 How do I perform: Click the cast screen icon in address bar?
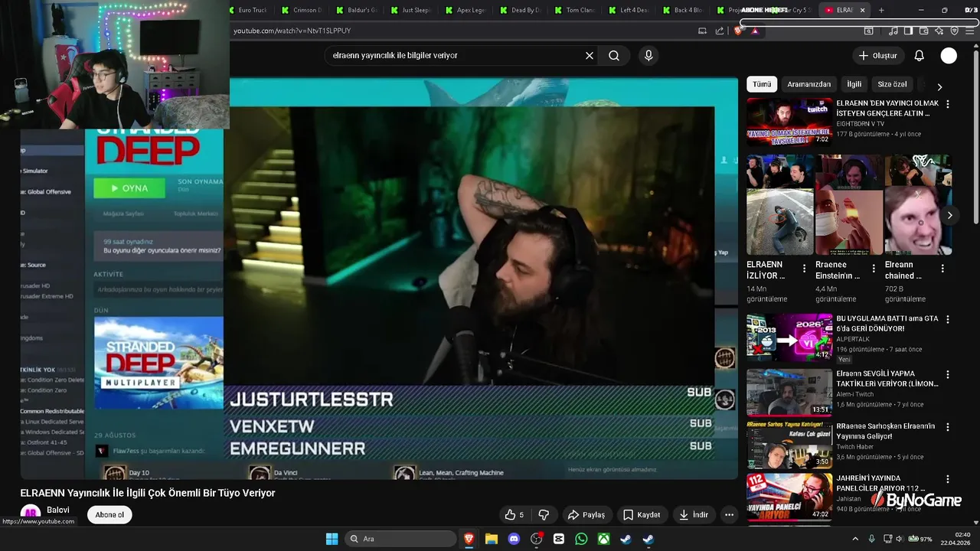pos(703,31)
